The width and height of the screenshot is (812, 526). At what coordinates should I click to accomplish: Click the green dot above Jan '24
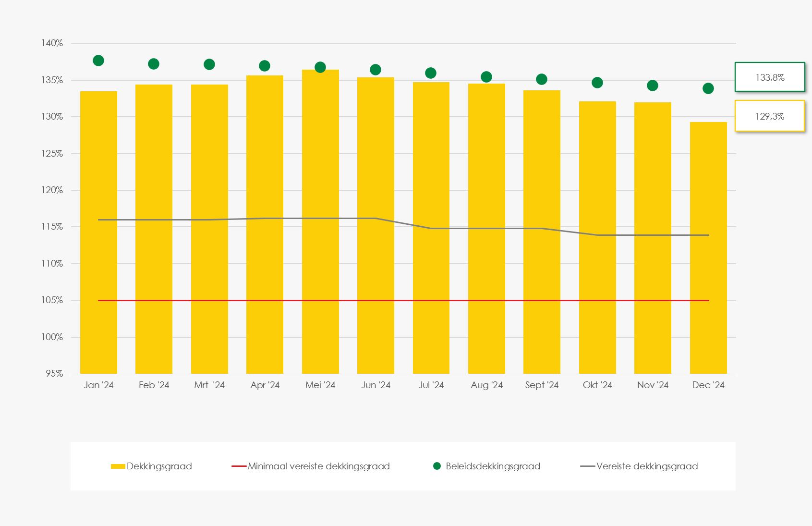(x=98, y=61)
